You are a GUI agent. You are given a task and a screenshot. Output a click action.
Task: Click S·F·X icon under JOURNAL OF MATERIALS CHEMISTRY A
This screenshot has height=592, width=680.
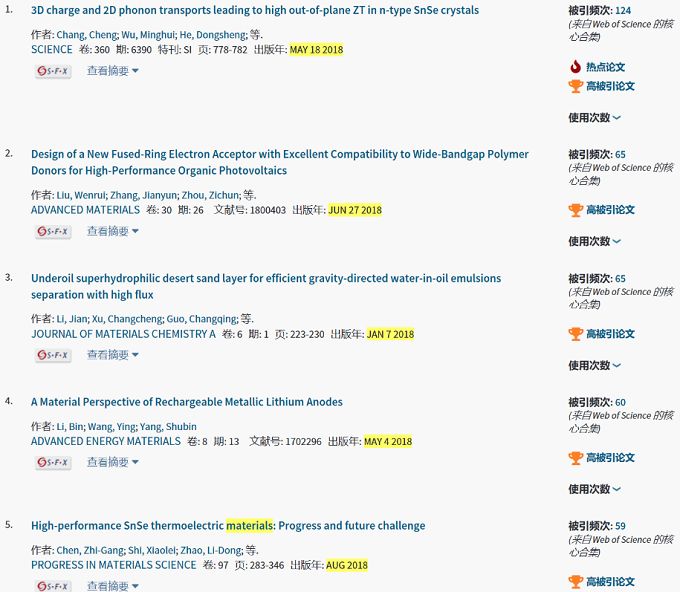(53, 355)
